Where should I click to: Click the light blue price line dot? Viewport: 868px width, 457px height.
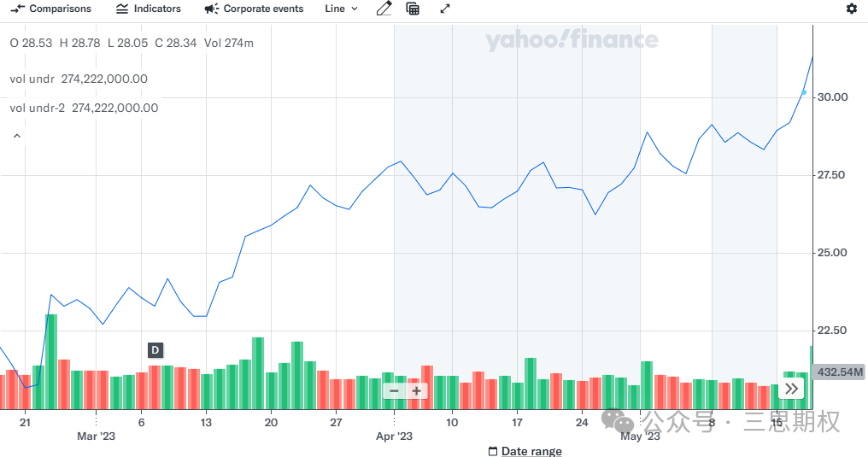click(x=804, y=92)
